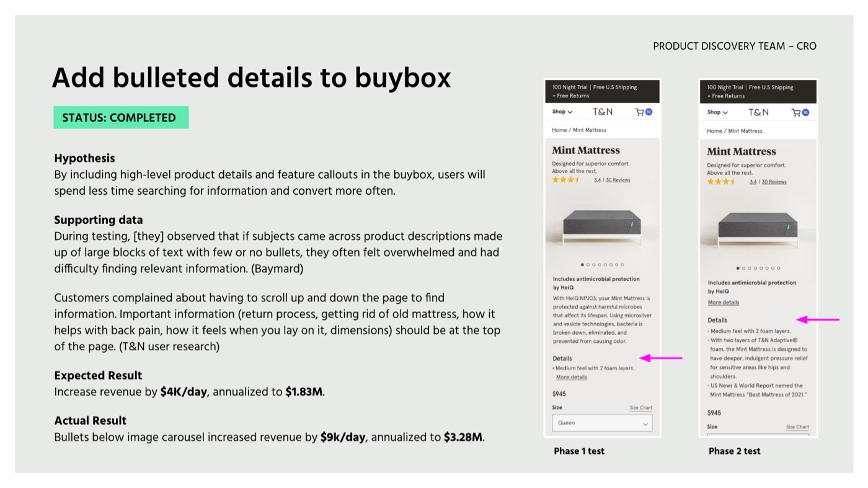Click the 'Expected Result' heading

pos(98,376)
